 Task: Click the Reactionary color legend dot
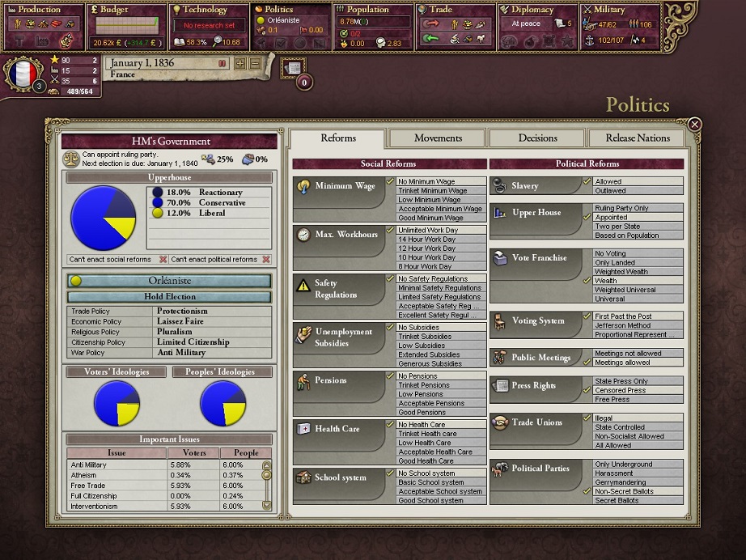pos(157,193)
